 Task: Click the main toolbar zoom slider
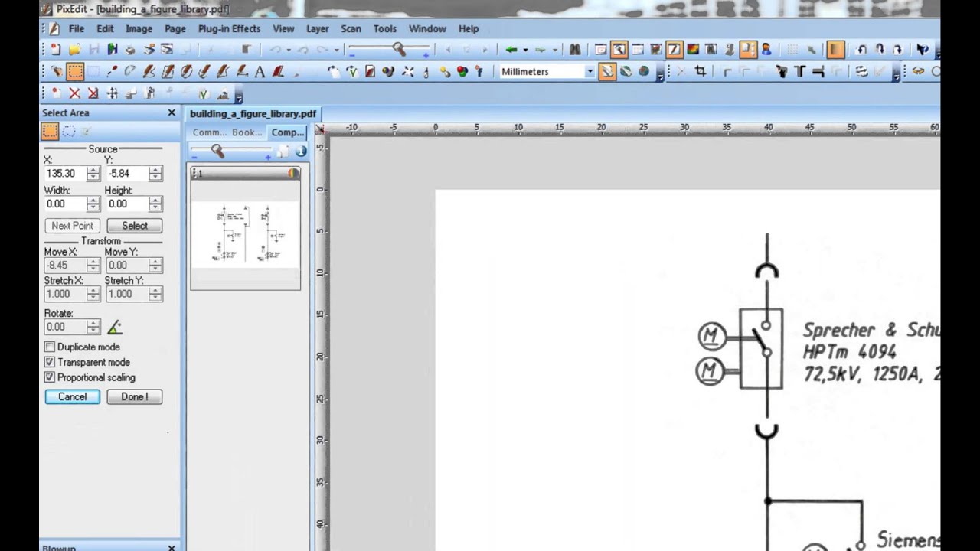pos(390,50)
